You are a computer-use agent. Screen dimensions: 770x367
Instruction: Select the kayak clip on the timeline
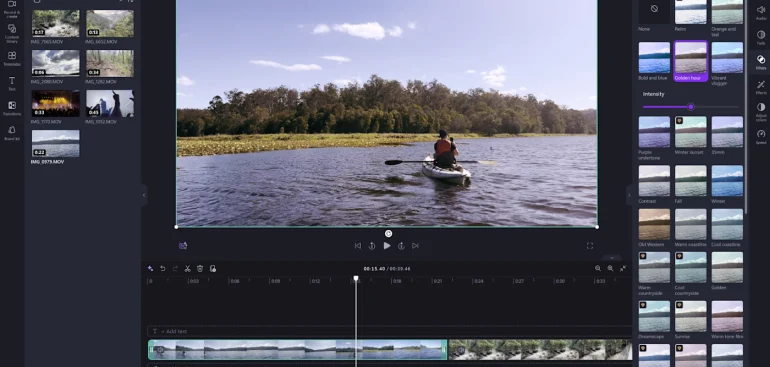298,350
